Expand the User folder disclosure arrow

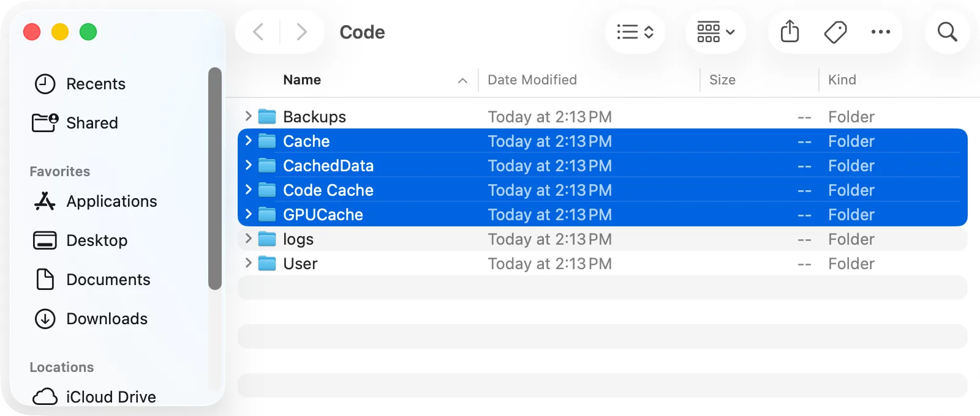[248, 263]
